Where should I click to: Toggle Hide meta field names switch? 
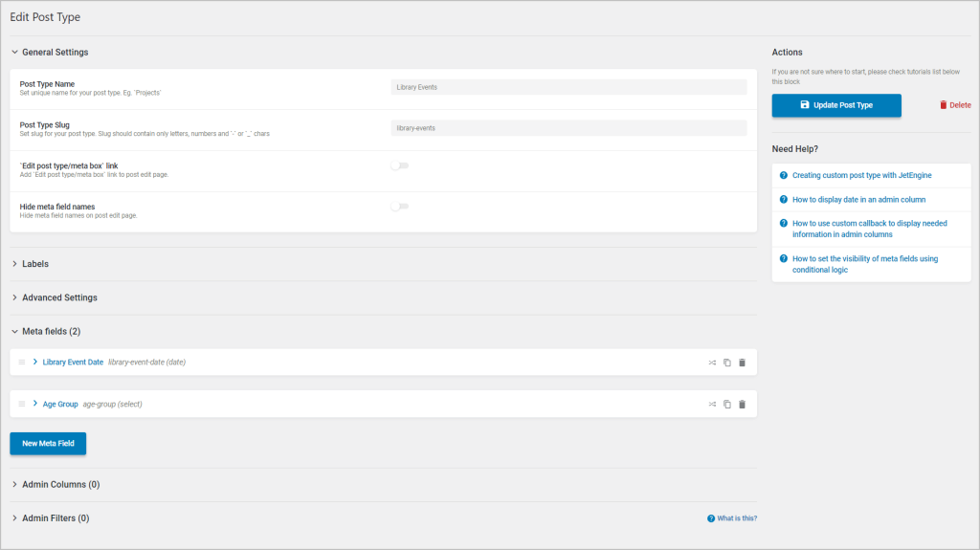[x=399, y=207]
